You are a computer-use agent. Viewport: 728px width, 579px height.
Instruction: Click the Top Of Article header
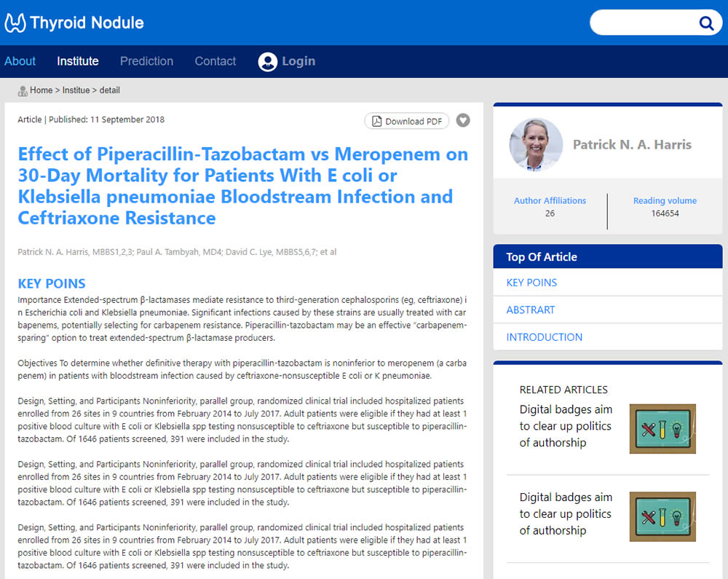(x=608, y=257)
